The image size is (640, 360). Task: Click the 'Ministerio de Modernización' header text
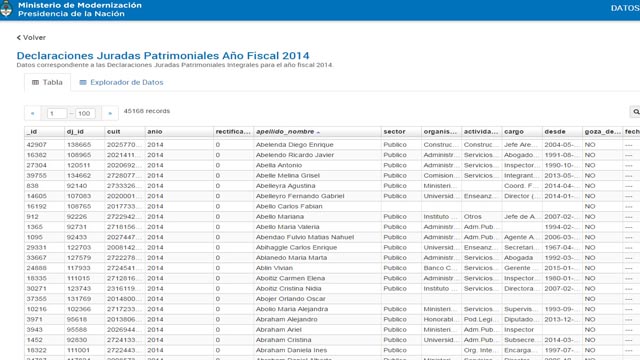pyautogui.click(x=80, y=5)
